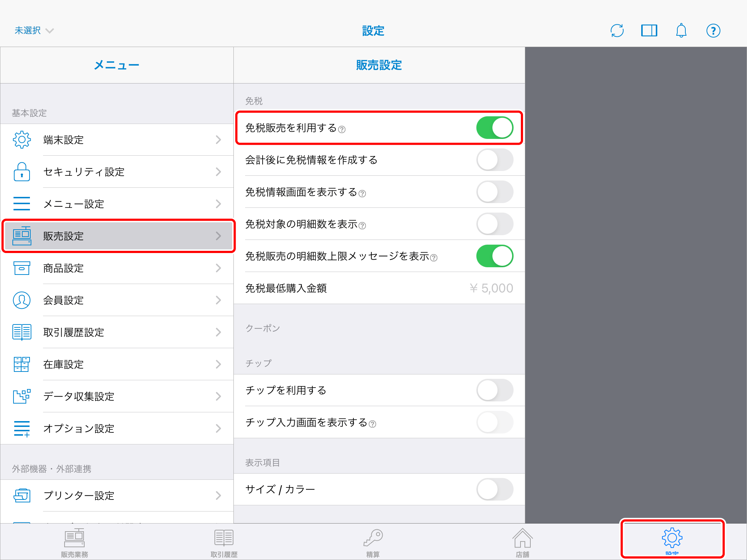Select the セキュリティ設定 lock icon
Screen dimensions: 747x560
[x=22, y=172]
